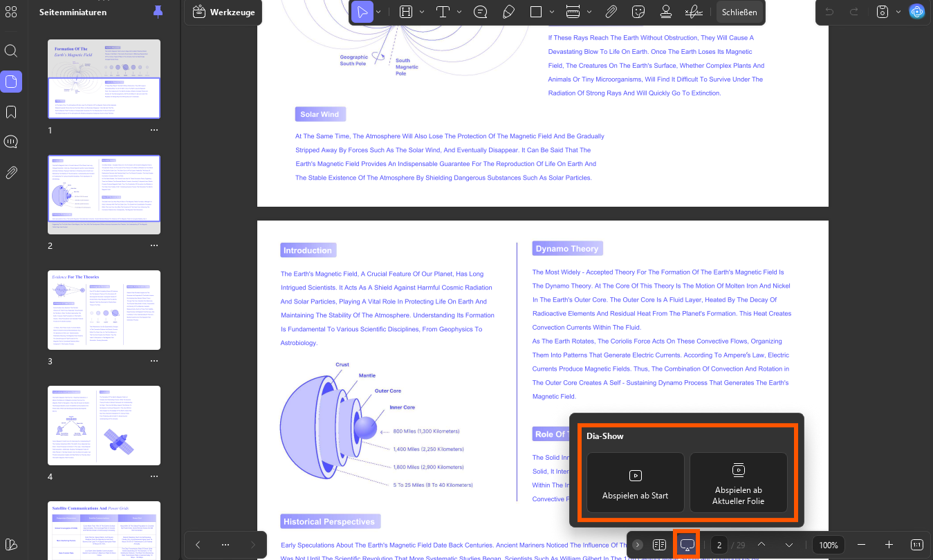Screen dimensions: 933x560
Task: Open the comments list panel icon
Action: point(11,142)
